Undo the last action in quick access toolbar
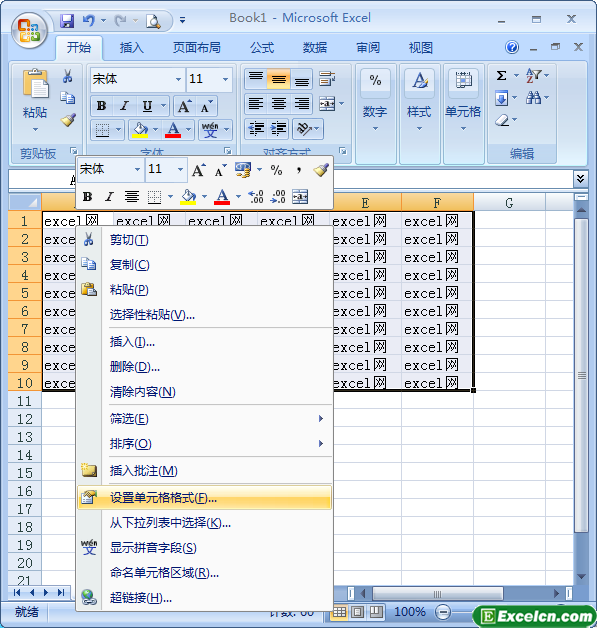This screenshot has width=597, height=628. [88, 20]
